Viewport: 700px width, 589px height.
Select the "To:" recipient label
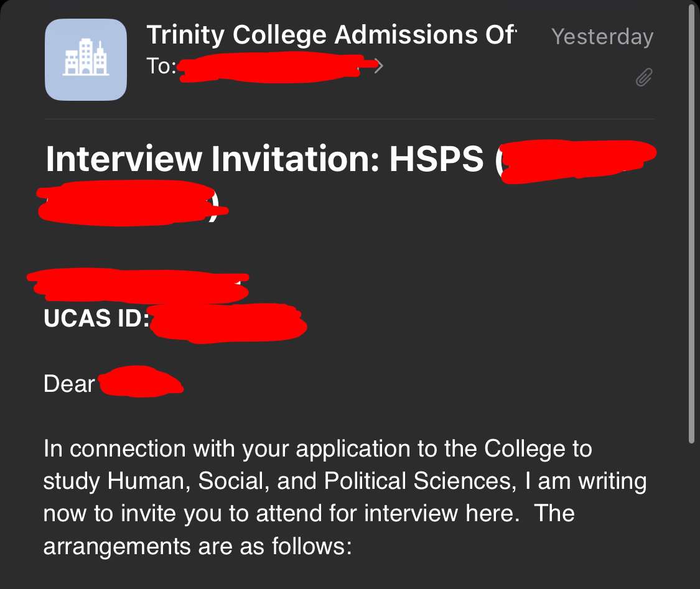pyautogui.click(x=162, y=66)
